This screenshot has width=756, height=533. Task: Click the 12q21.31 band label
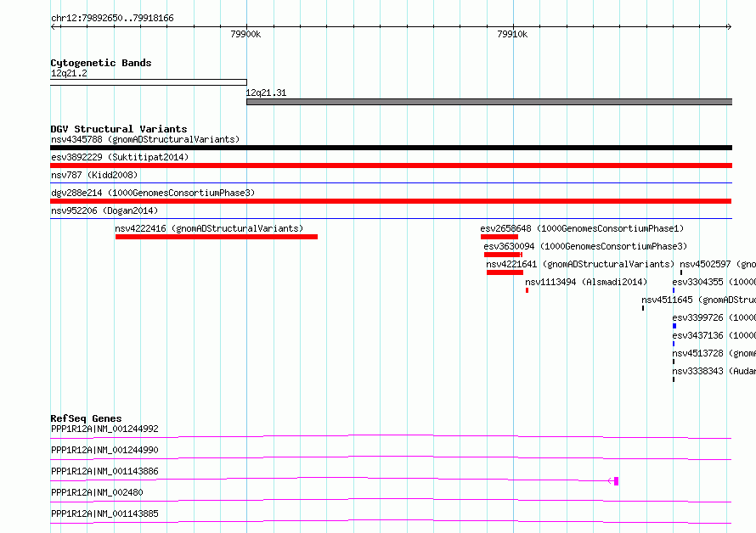(x=266, y=93)
